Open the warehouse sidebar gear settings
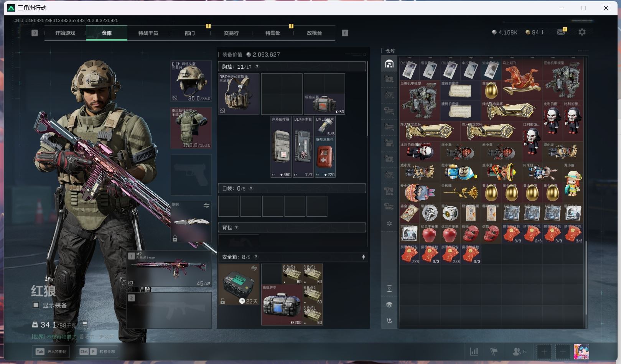The width and height of the screenshot is (621, 364). tap(389, 223)
